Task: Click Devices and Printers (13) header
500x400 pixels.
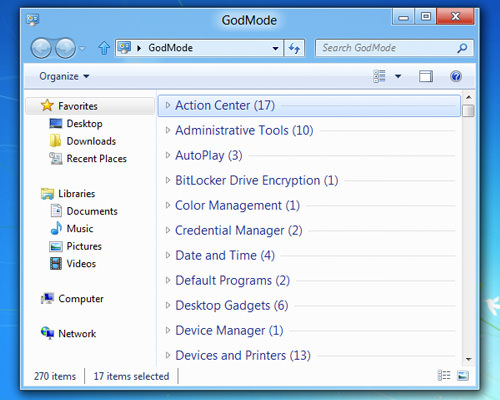Action: click(243, 356)
